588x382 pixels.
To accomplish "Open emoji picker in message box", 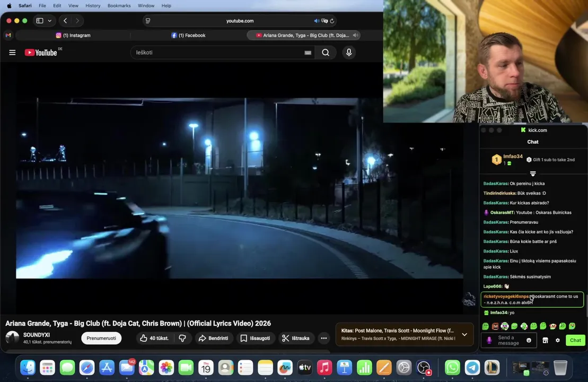I will click(529, 340).
